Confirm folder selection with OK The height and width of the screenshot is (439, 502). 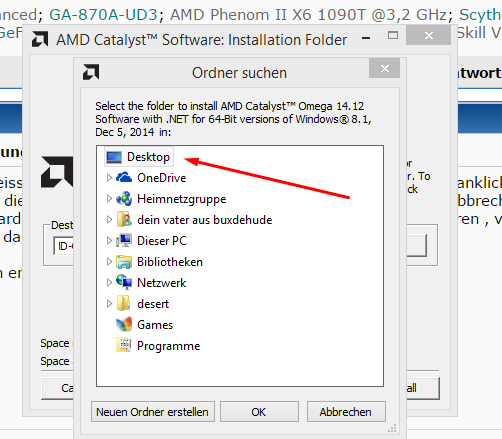(x=259, y=412)
